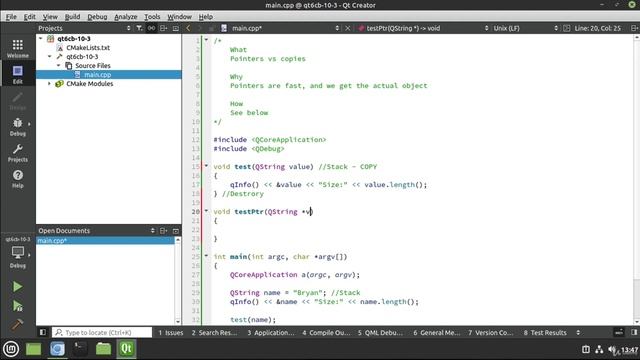
Task: Open the Test Results pane
Action: (545, 332)
